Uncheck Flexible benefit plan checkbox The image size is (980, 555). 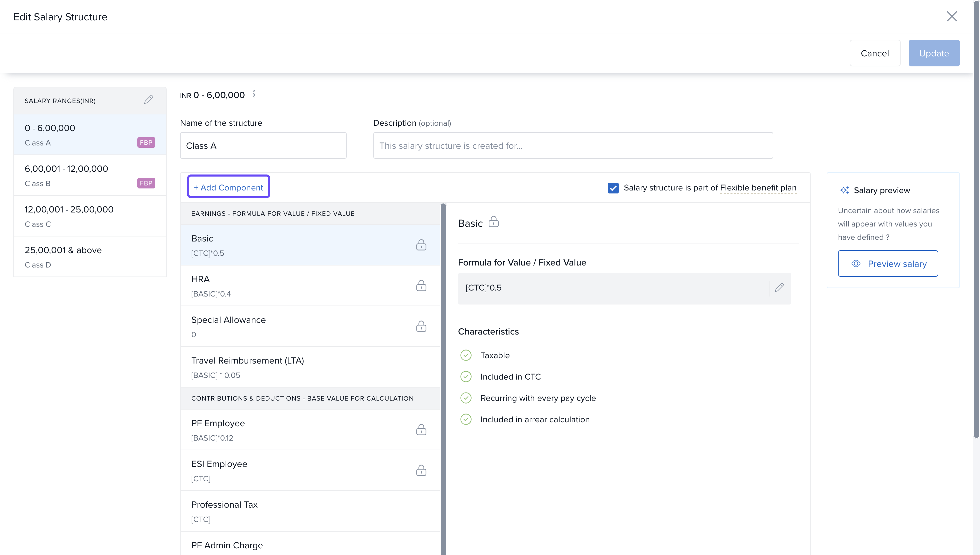click(613, 188)
